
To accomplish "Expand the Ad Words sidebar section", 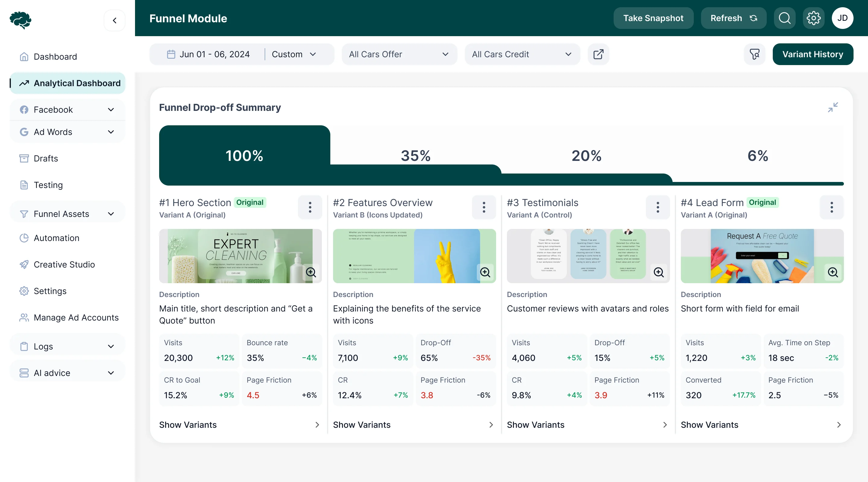I will pyautogui.click(x=68, y=132).
